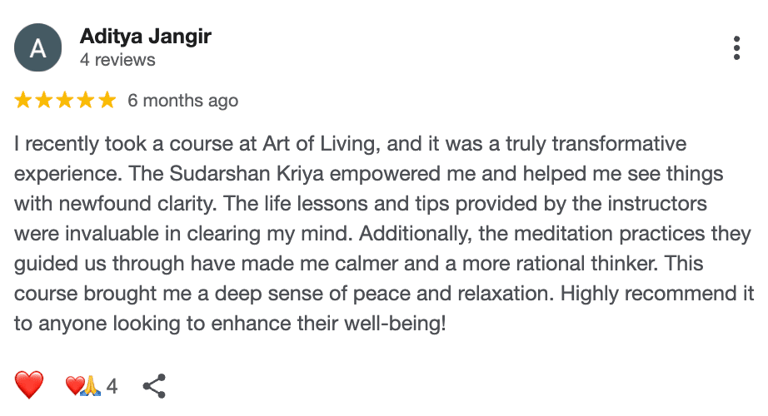
Task: Click the fifth yellow rating star
Action: tap(107, 100)
